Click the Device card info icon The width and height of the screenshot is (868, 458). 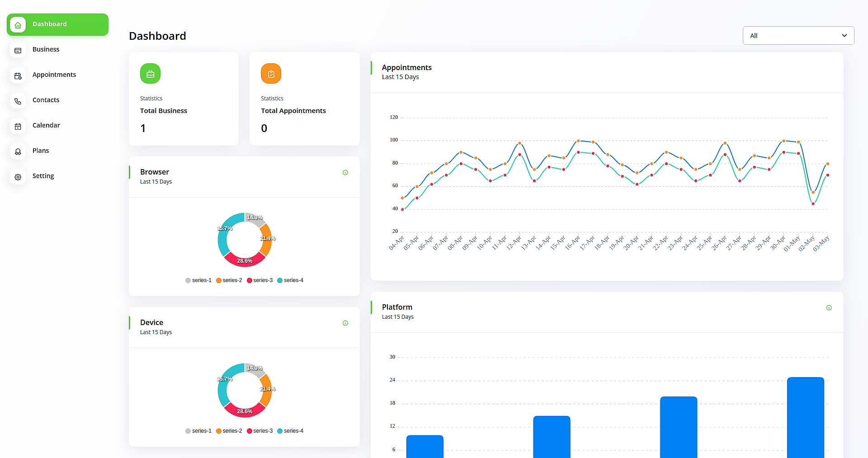pos(345,323)
